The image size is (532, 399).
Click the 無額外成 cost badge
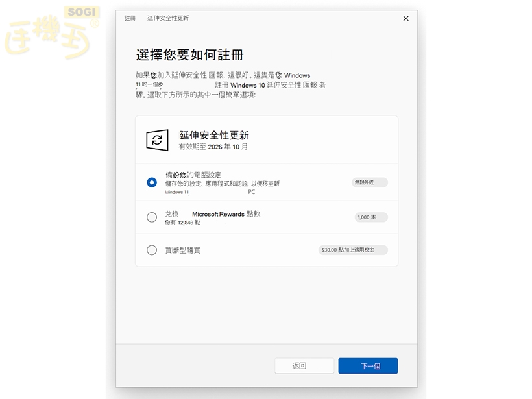pyautogui.click(x=370, y=183)
